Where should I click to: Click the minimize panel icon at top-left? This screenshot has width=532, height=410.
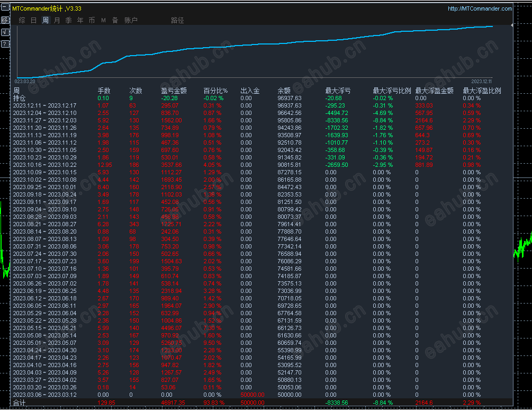(5, 8)
